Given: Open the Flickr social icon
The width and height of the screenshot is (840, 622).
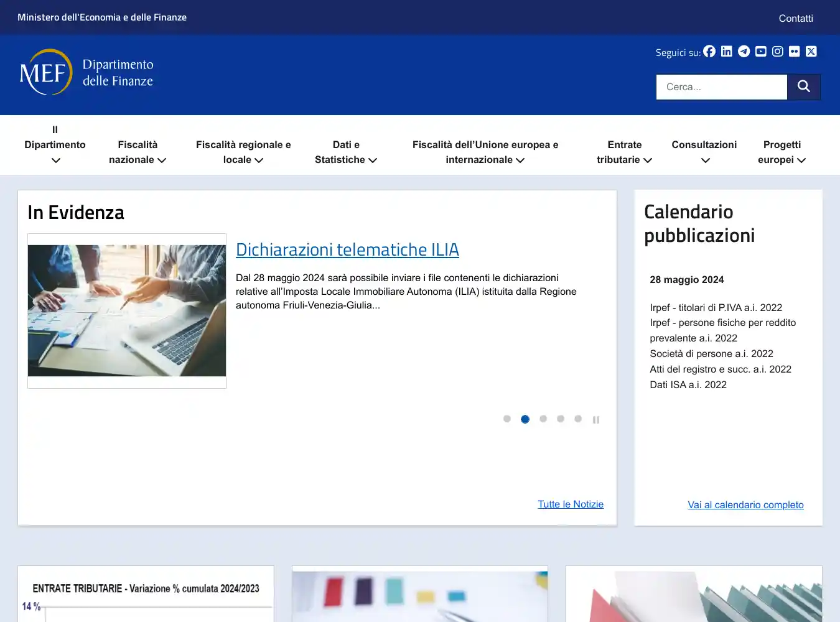Looking at the screenshot, I should [x=795, y=52].
